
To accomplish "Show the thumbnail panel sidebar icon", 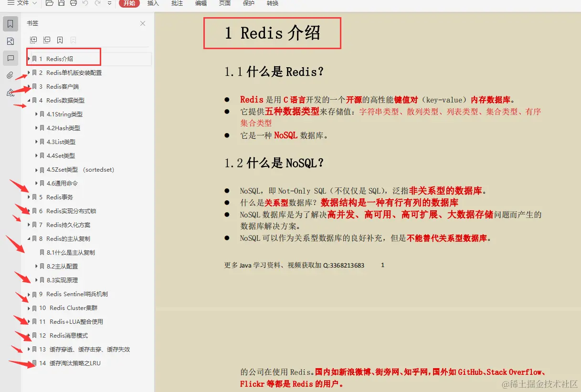I will click(x=11, y=41).
